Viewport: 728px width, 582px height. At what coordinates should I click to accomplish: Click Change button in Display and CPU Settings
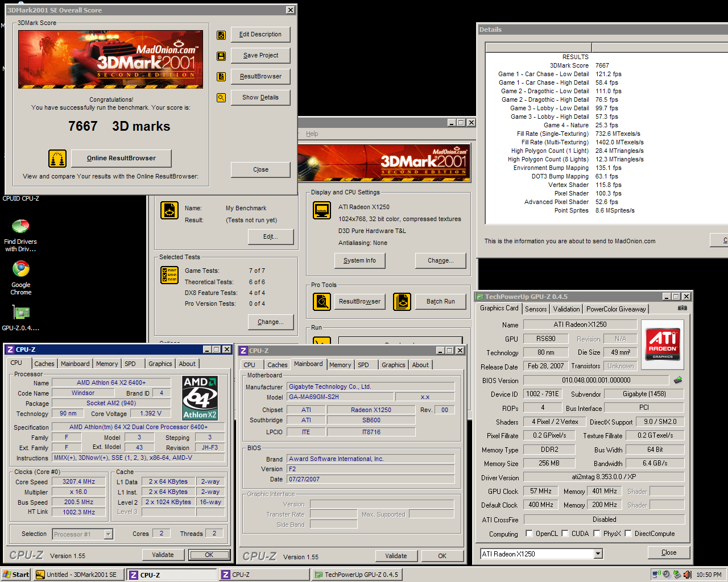(x=441, y=261)
